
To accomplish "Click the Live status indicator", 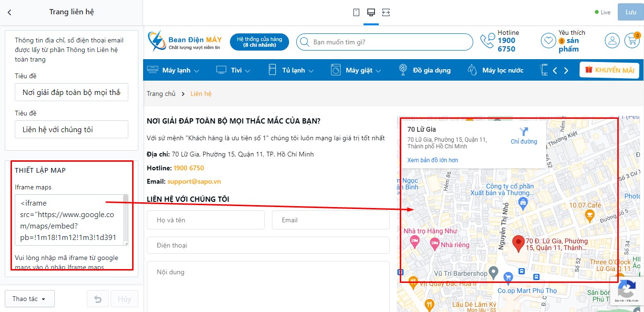I will pyautogui.click(x=602, y=12).
